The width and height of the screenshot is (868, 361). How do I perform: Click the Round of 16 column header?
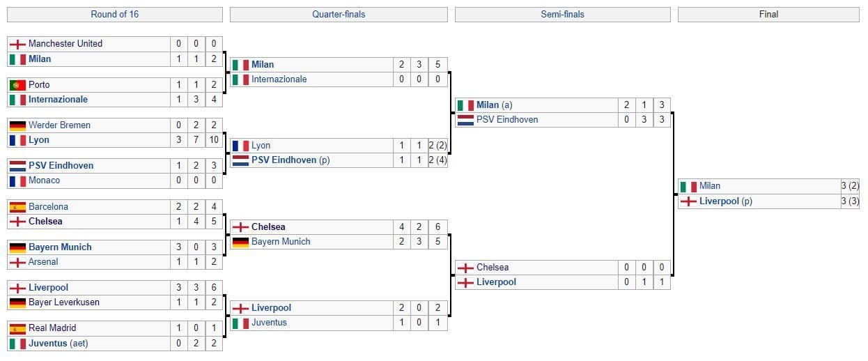pos(115,15)
